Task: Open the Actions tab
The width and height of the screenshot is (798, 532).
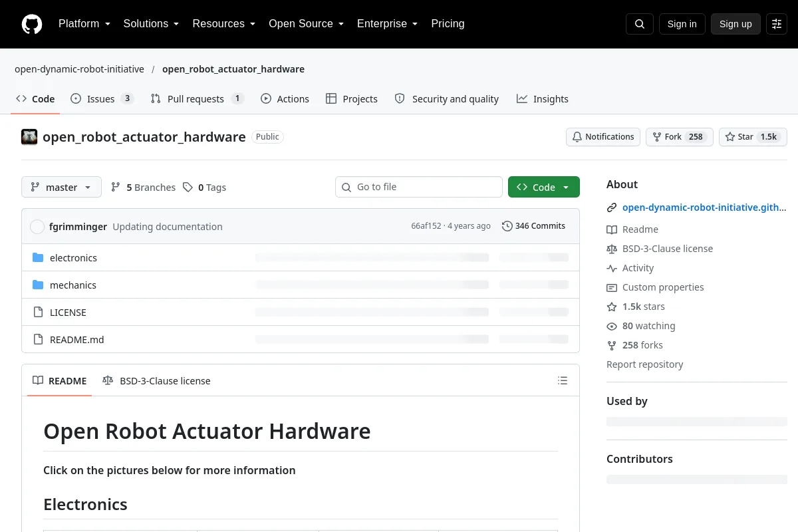Action: pos(285,99)
